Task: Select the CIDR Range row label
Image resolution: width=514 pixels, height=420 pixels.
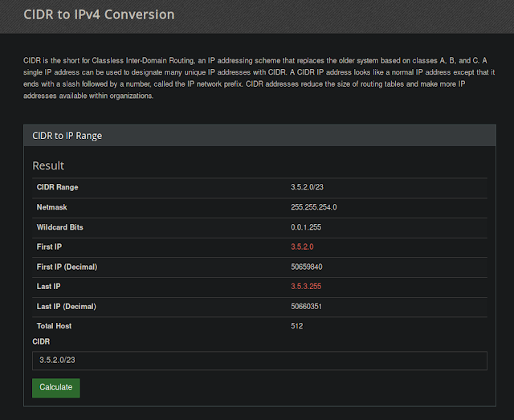Action: 58,187
